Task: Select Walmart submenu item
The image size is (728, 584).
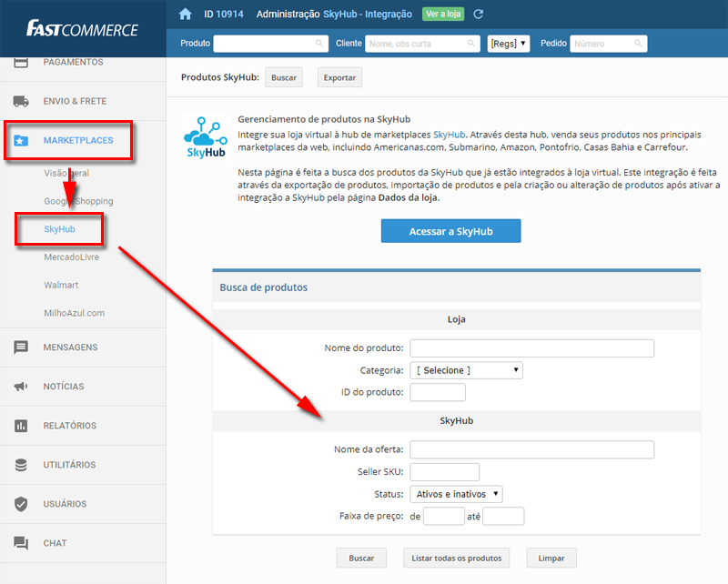Action: click(61, 285)
